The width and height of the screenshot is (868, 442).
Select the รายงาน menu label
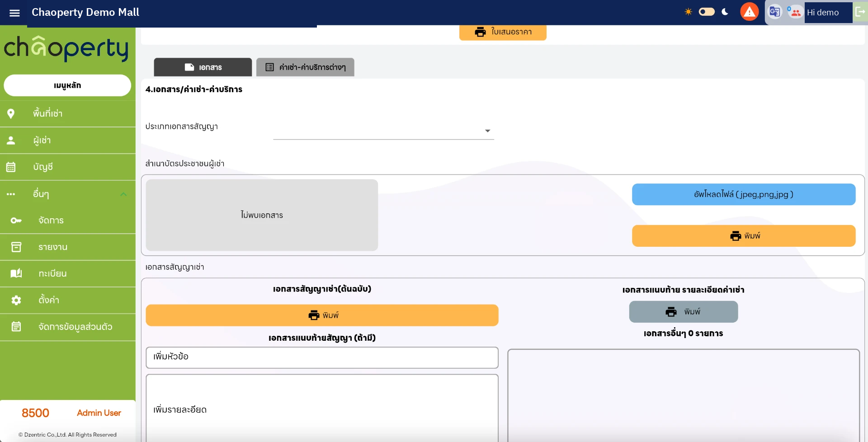[x=53, y=247]
